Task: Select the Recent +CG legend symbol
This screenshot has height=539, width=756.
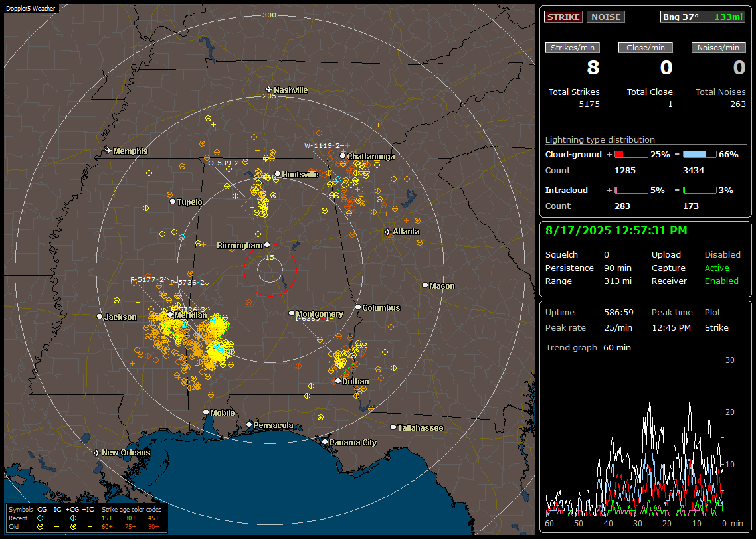Action: tap(73, 518)
